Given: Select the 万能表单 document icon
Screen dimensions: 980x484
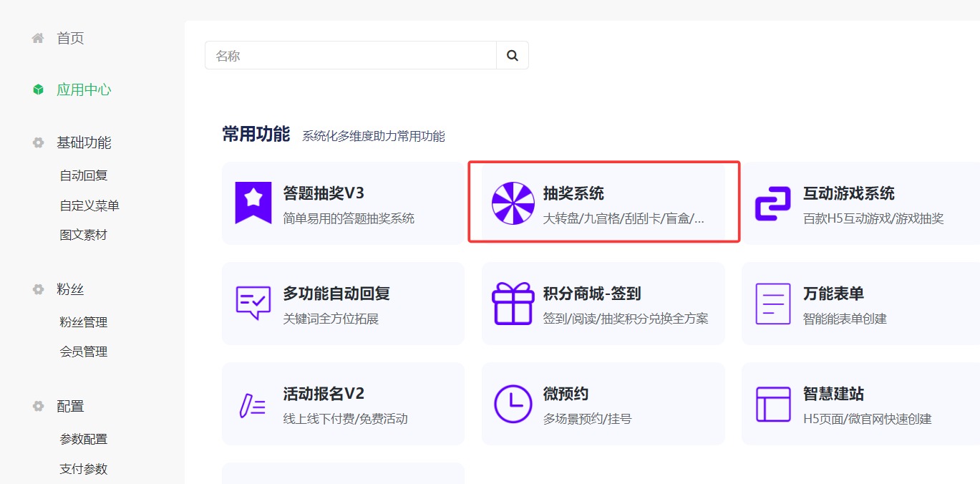Looking at the screenshot, I should tap(773, 304).
